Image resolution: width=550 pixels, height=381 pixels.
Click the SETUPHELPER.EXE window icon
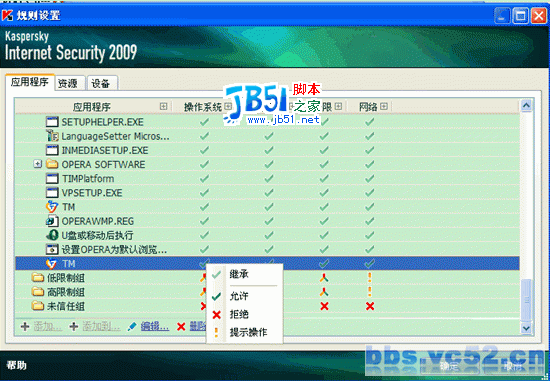click(52, 122)
